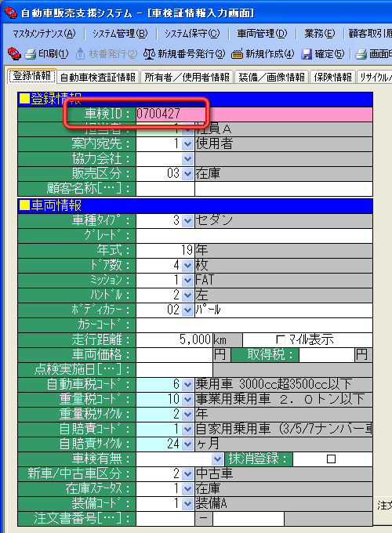392x533 pixels.
Task: Expand the 重量税コード dropdown
Action: click(187, 400)
